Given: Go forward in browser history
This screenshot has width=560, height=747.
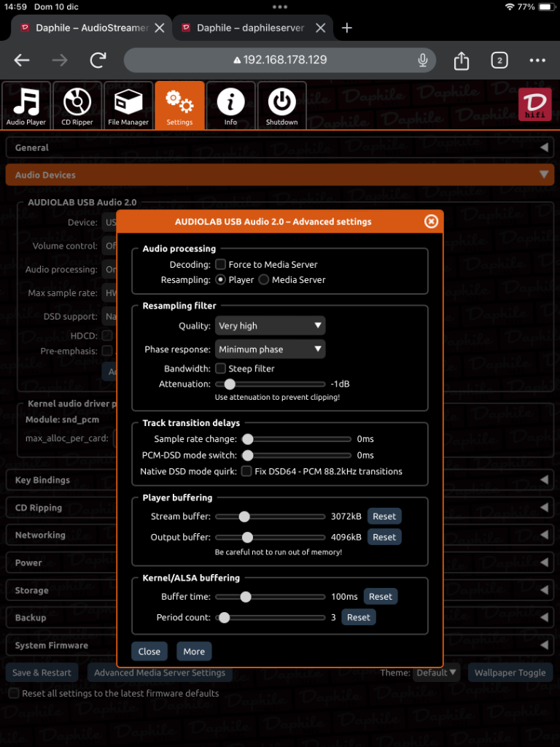Looking at the screenshot, I should click(x=60, y=60).
